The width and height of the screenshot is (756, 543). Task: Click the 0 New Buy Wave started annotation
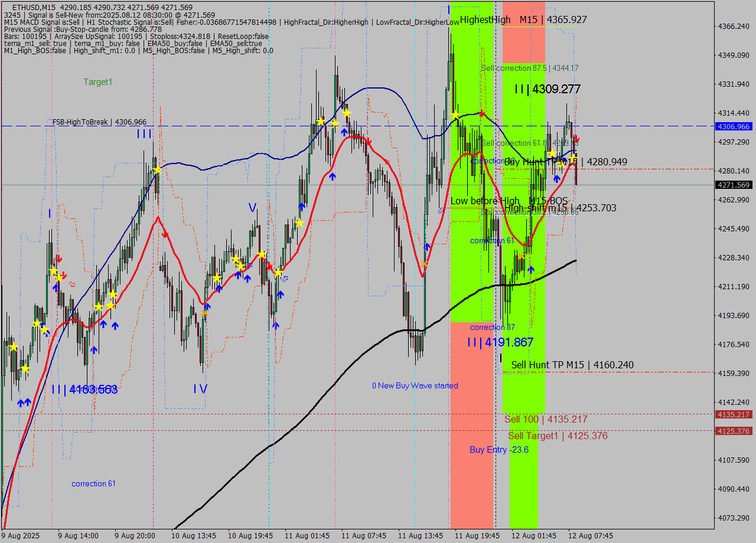pos(415,385)
